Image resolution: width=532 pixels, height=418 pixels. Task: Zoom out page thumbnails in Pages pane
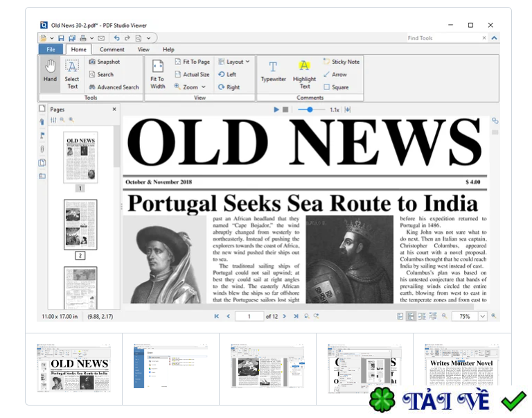click(x=62, y=120)
